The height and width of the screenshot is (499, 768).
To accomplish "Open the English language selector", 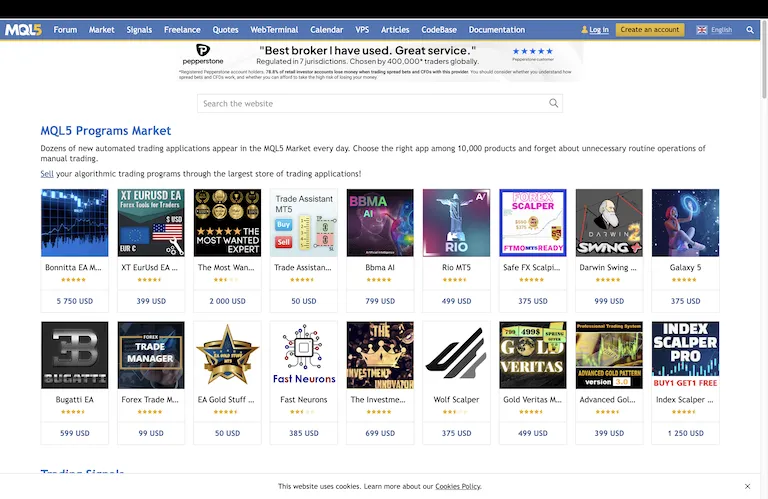I will [x=714, y=30].
